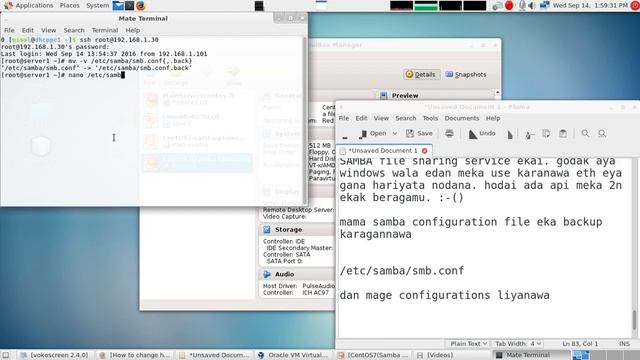Open Pluma View menu
Screen dimensions: 640x360
(x=381, y=118)
